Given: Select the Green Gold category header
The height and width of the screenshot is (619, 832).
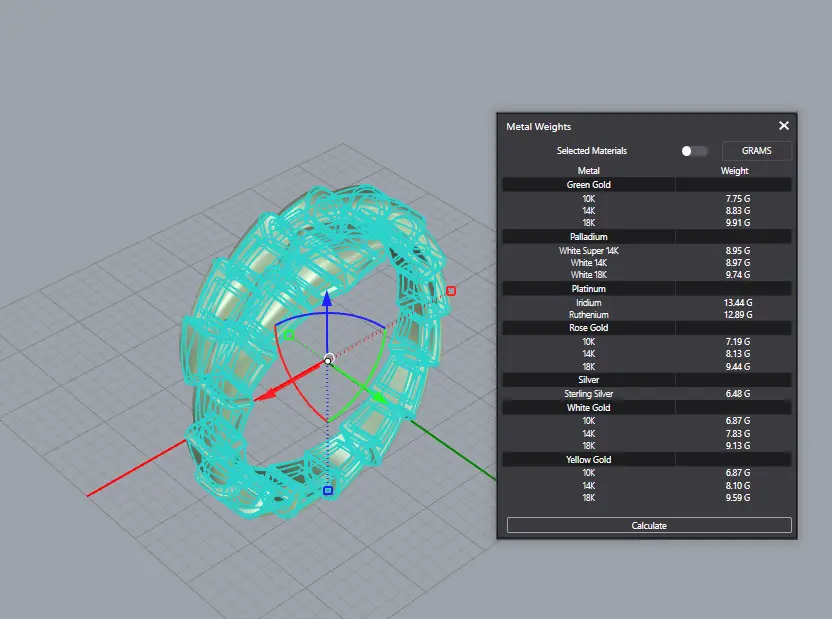Looking at the screenshot, I should click(x=589, y=185).
